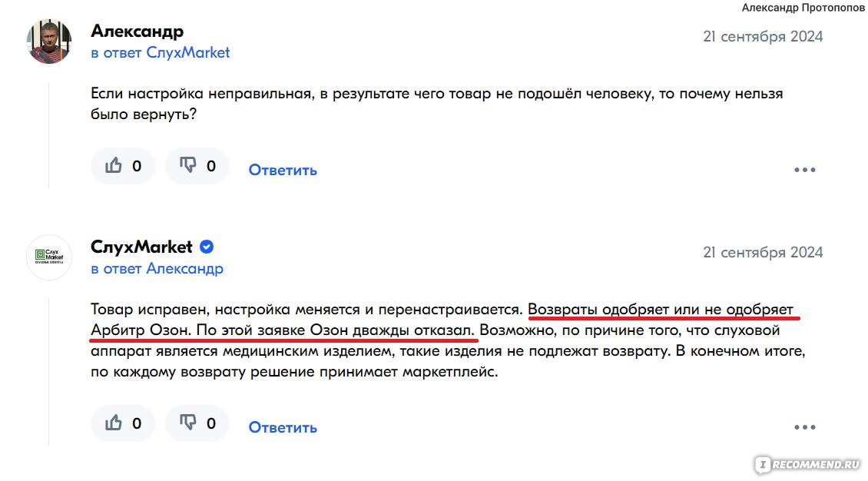Open СлухMarket seller logo avatar
868x481 pixels.
click(49, 257)
